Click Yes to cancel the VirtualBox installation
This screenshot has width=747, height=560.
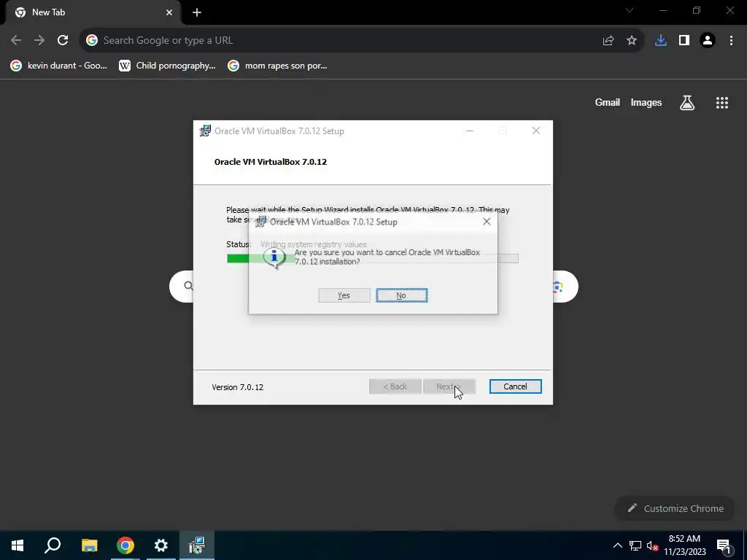pyautogui.click(x=344, y=295)
